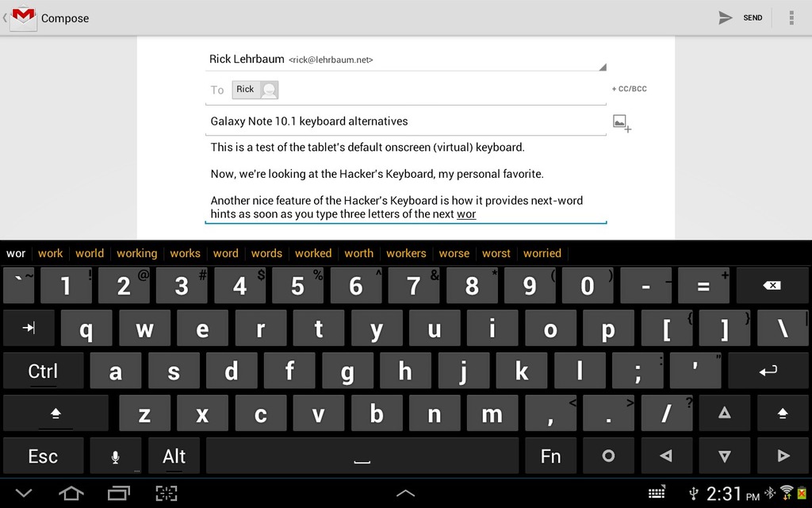This screenshot has width=812, height=508.
Task: Tap the right arrow key
Action: coord(783,456)
